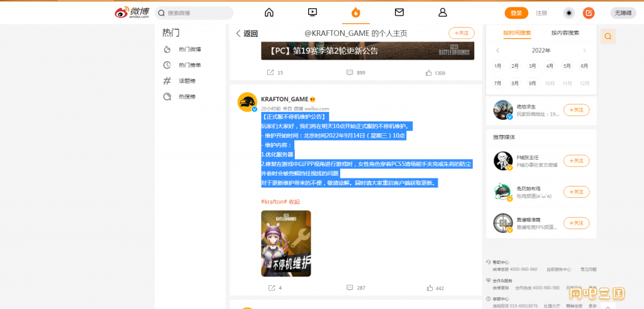This screenshot has height=309, width=644.
Task: Click the back-to-top arrow button
Action: point(608,306)
